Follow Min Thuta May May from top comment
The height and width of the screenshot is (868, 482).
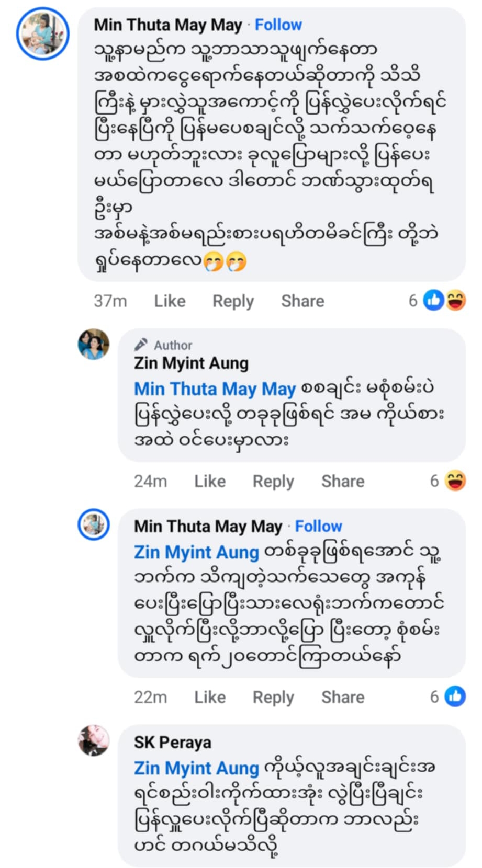coord(278,25)
